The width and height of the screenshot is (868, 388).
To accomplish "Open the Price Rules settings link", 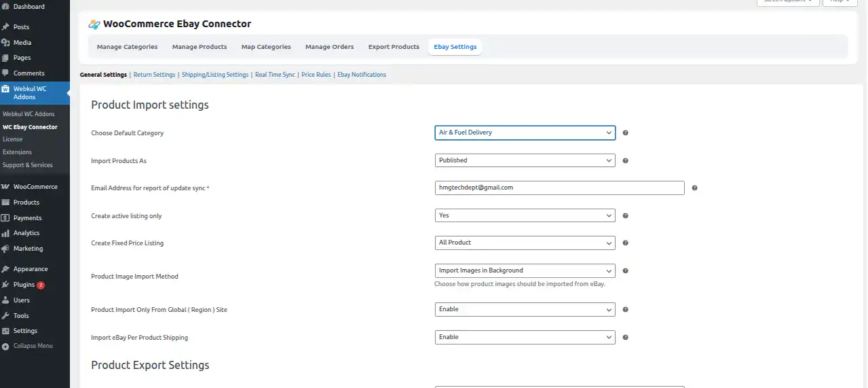I will click(x=316, y=75).
